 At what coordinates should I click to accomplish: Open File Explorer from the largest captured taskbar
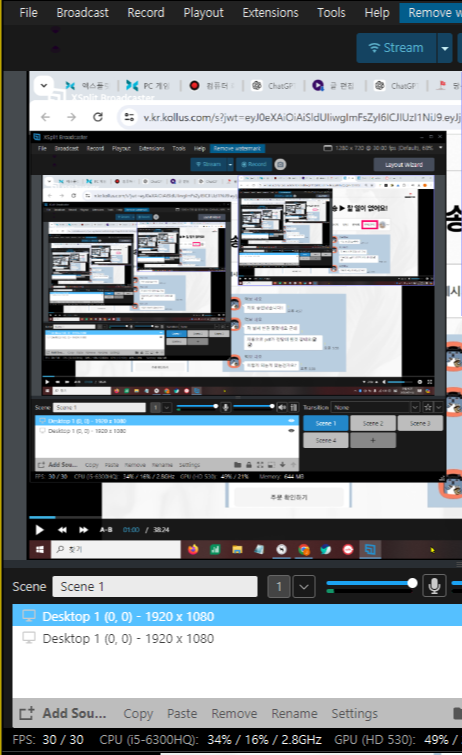click(237, 549)
